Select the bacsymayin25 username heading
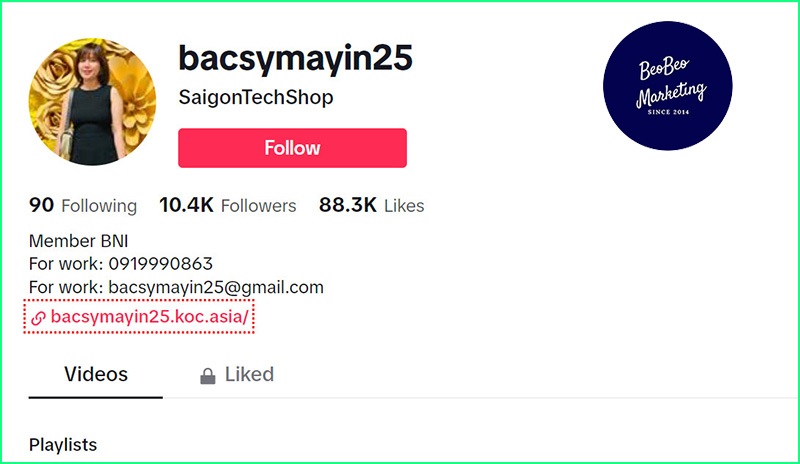This screenshot has height=464, width=800. (x=295, y=58)
